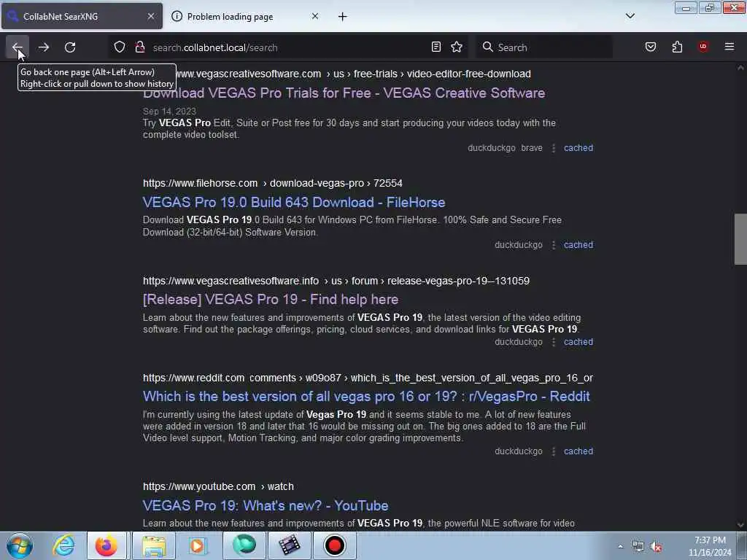Image resolution: width=747 pixels, height=560 pixels.
Task: Click the filehorse.com result URL text
Action: (x=273, y=183)
